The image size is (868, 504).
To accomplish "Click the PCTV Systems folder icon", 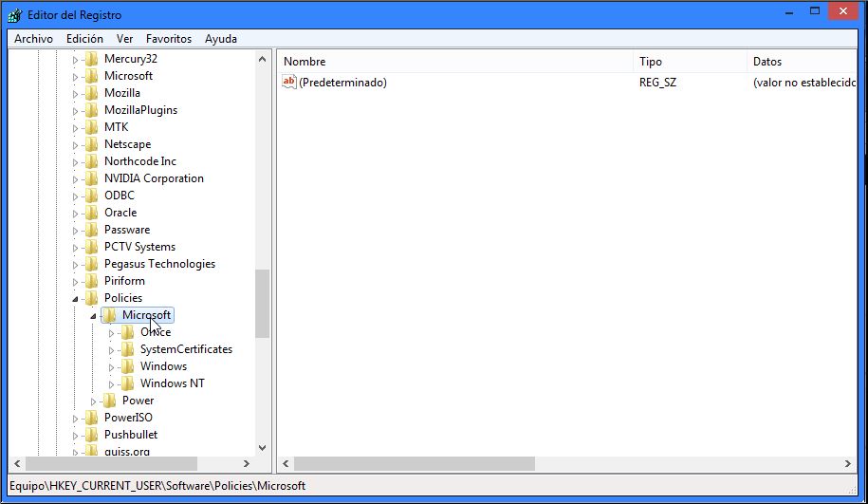I will click(92, 247).
